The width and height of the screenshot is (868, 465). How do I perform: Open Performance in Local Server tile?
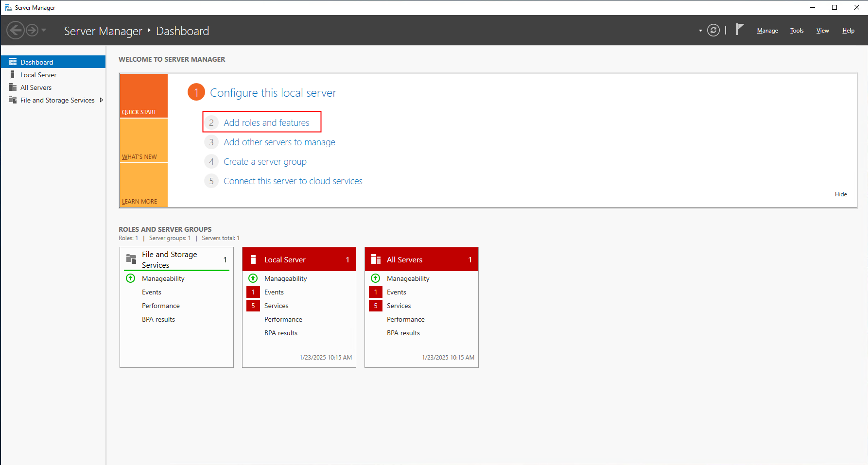pos(283,319)
